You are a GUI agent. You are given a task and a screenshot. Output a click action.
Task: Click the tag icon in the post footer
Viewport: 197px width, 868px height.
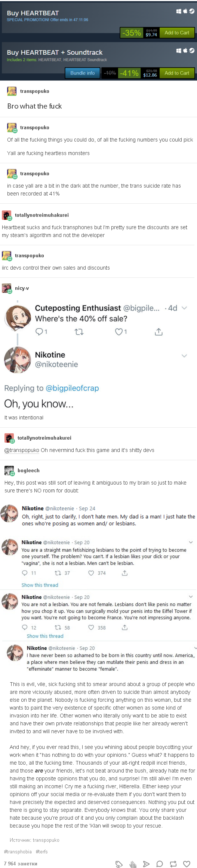click(x=119, y=864)
